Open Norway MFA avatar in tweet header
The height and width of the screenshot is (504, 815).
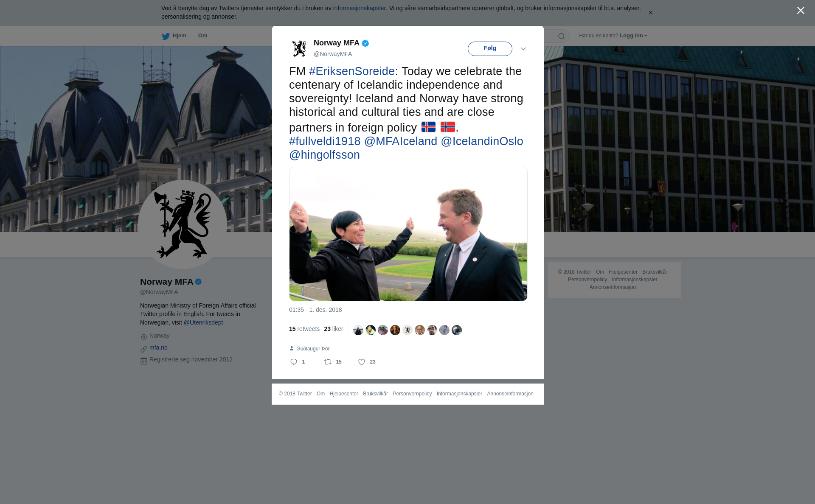(299, 48)
